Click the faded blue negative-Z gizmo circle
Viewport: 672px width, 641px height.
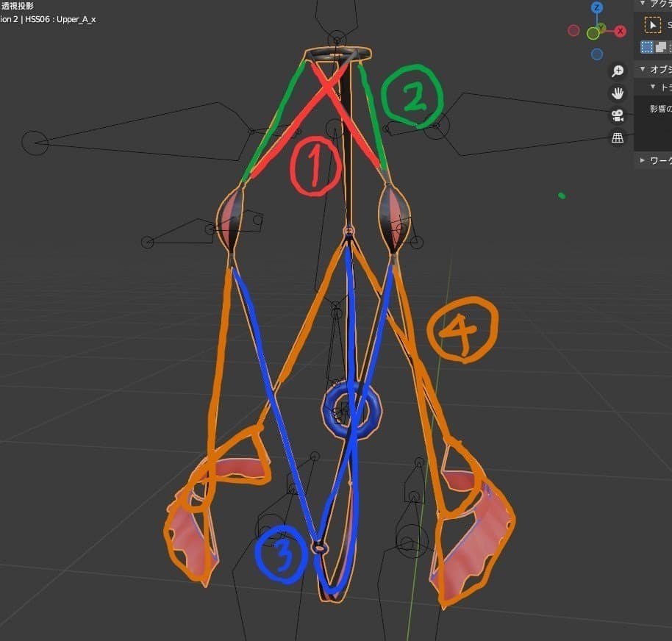click(x=597, y=54)
